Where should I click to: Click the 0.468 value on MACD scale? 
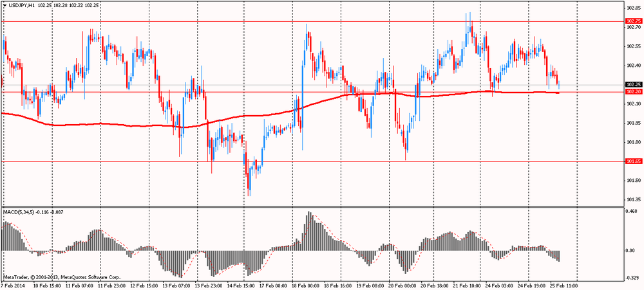click(632, 212)
